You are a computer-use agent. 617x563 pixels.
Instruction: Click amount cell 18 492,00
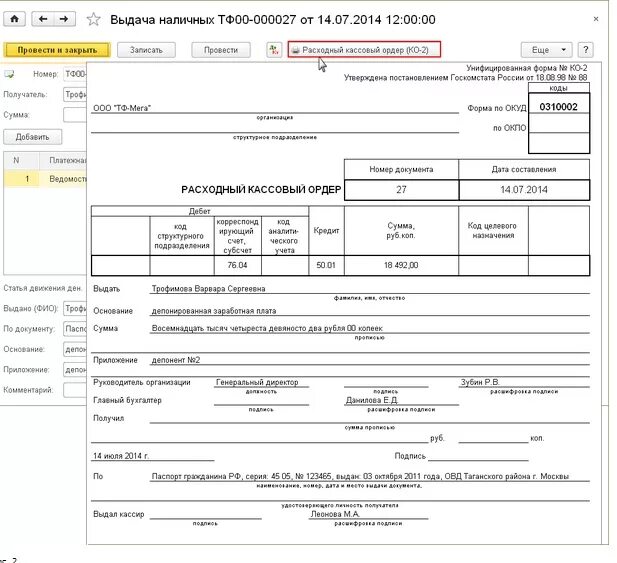point(401,265)
